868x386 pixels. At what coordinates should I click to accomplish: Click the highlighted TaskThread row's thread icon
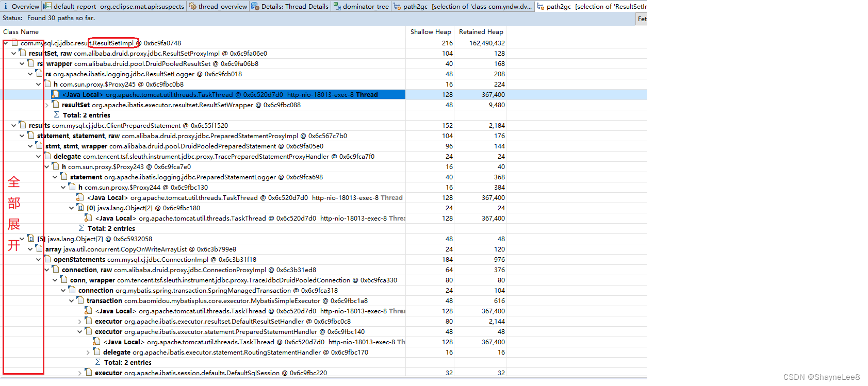[x=56, y=94]
